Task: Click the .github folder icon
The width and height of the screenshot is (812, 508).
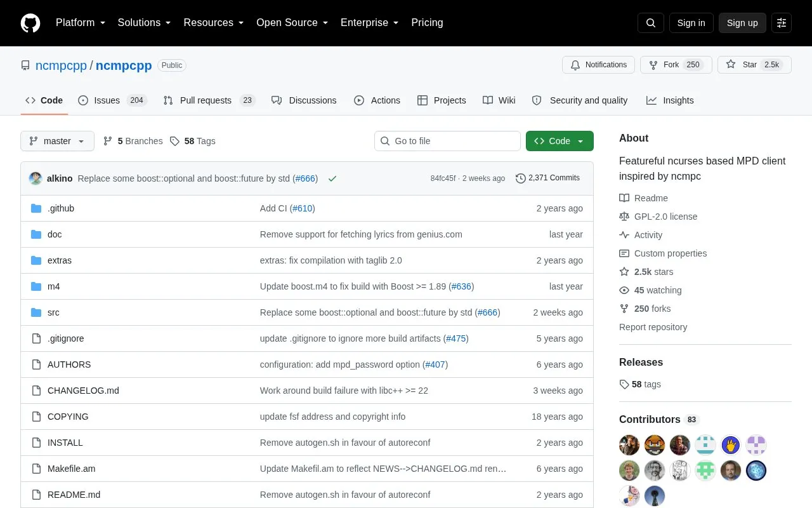Action: click(x=36, y=208)
